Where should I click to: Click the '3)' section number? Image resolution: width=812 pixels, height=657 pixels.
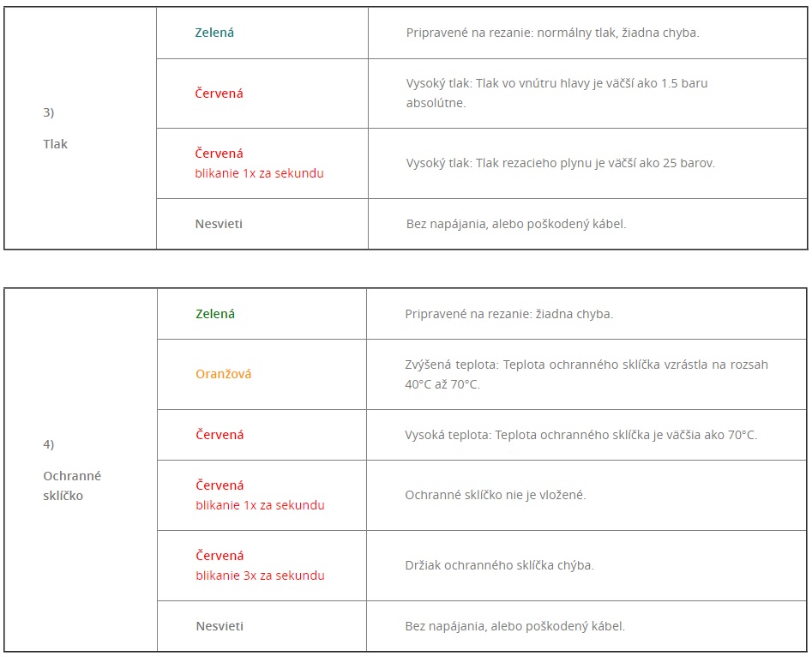coord(49,112)
